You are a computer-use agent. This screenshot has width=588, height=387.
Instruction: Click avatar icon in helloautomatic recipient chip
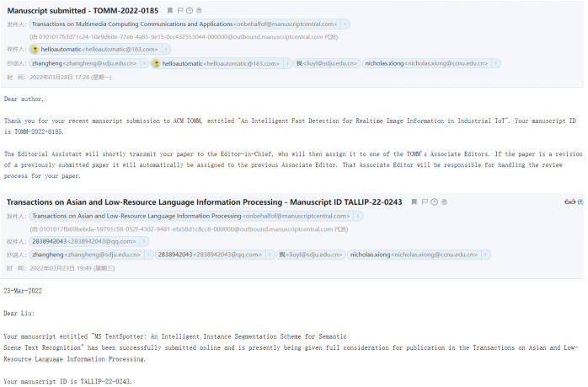point(35,50)
